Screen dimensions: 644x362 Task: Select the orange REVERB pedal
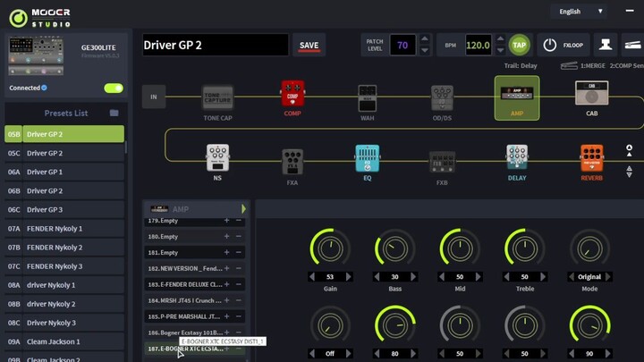pos(591,158)
